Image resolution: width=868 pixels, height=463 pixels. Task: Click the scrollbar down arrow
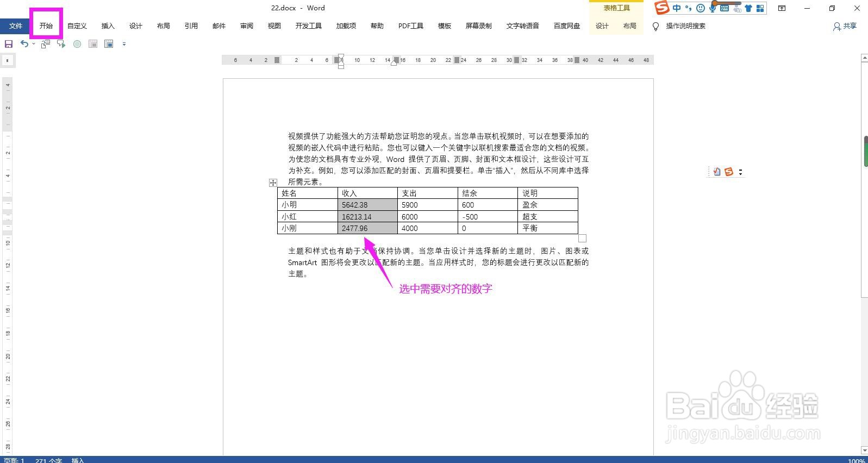pos(865,451)
